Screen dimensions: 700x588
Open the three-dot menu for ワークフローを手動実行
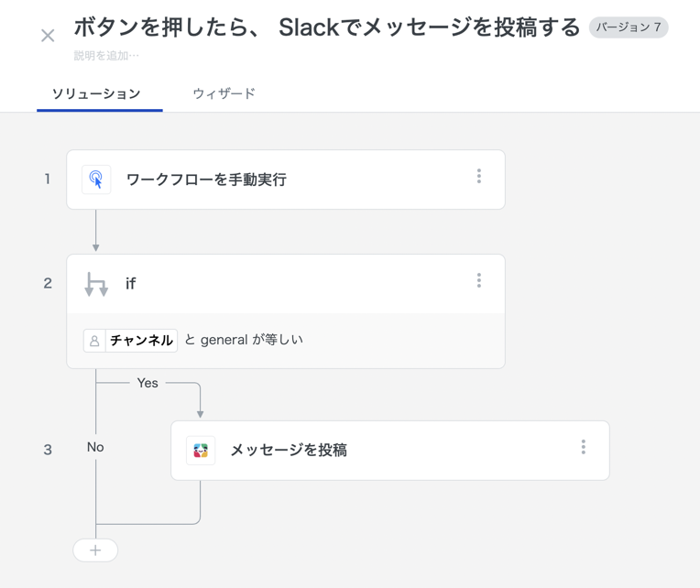478,177
